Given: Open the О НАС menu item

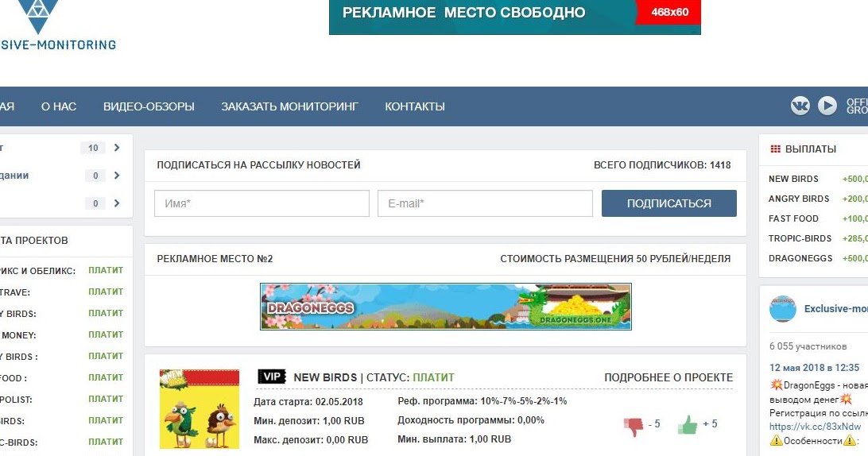Looking at the screenshot, I should 59,106.
